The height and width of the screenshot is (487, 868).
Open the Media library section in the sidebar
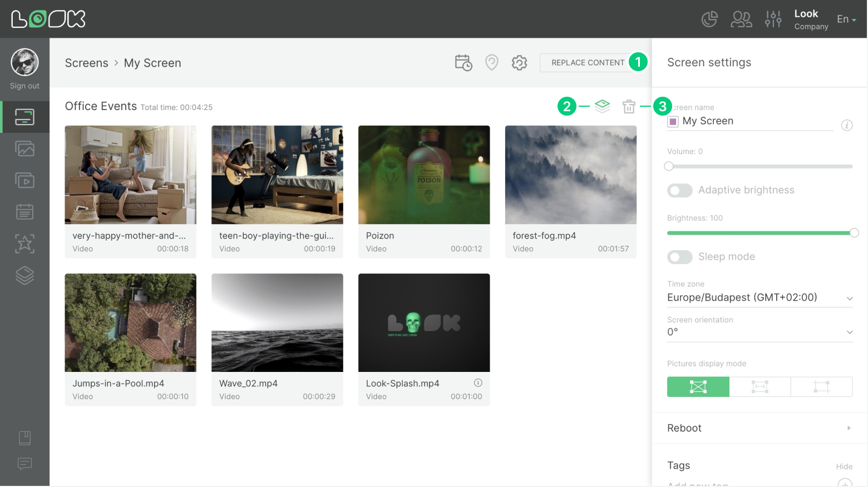pos(24,148)
